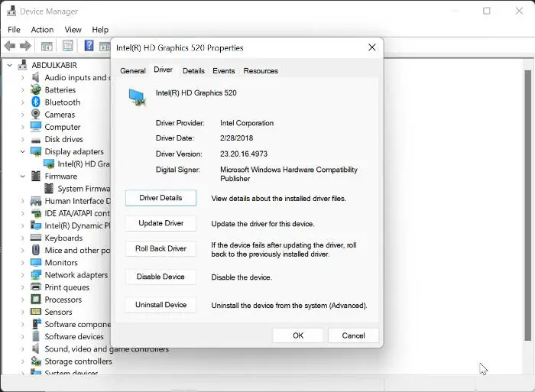Dismiss the properties dialog with Cancel
Viewport: 535px width, 392px height.
353,335
